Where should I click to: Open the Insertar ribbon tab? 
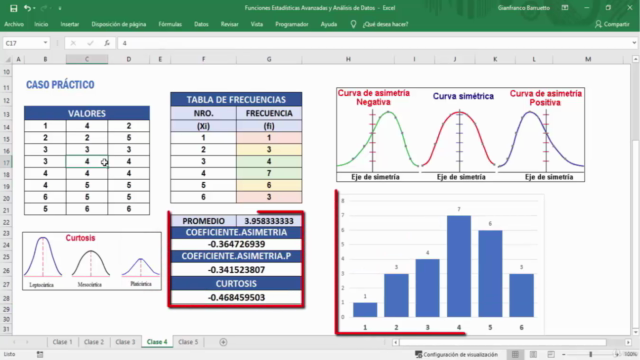point(70,24)
